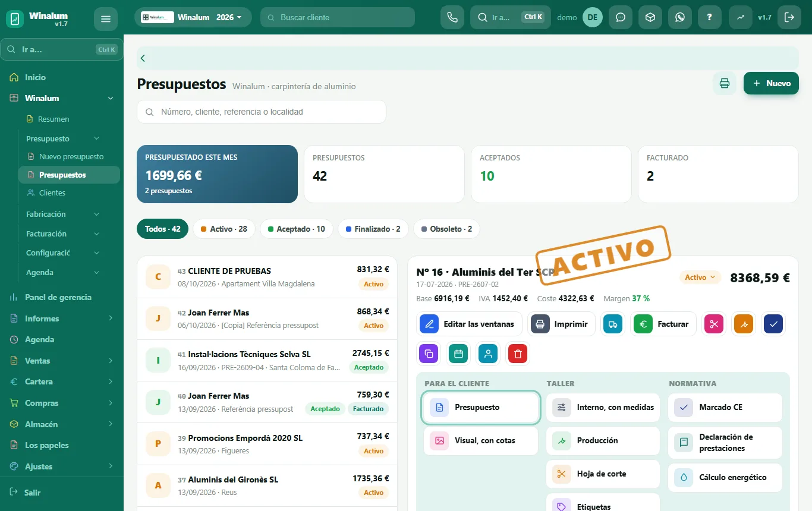Click the phone icon in the top bar

click(x=452, y=17)
